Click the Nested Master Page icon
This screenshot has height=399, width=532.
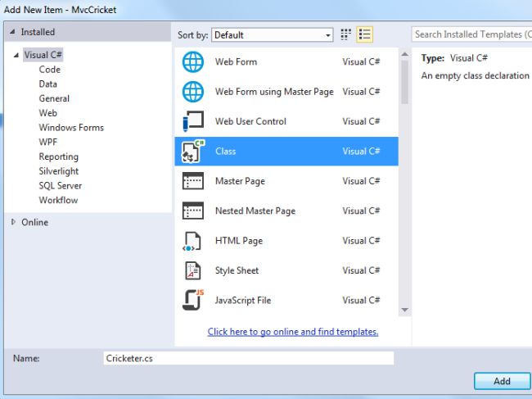click(193, 211)
